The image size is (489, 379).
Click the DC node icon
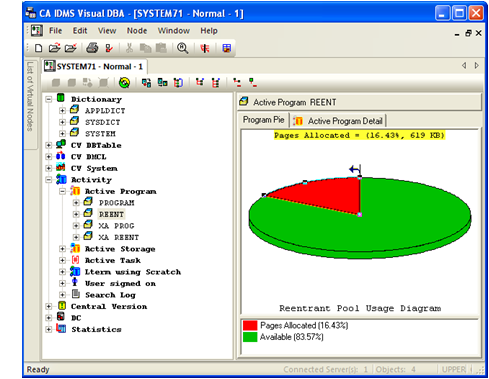point(61,317)
